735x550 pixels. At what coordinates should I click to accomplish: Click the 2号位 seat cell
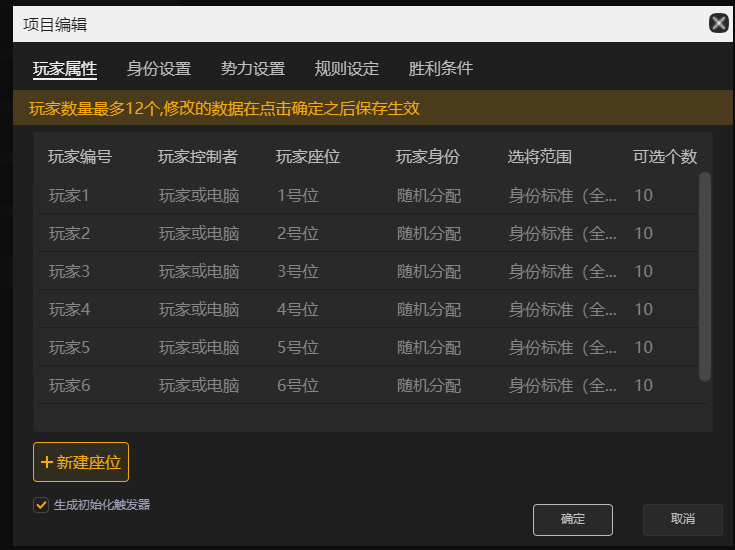click(298, 233)
